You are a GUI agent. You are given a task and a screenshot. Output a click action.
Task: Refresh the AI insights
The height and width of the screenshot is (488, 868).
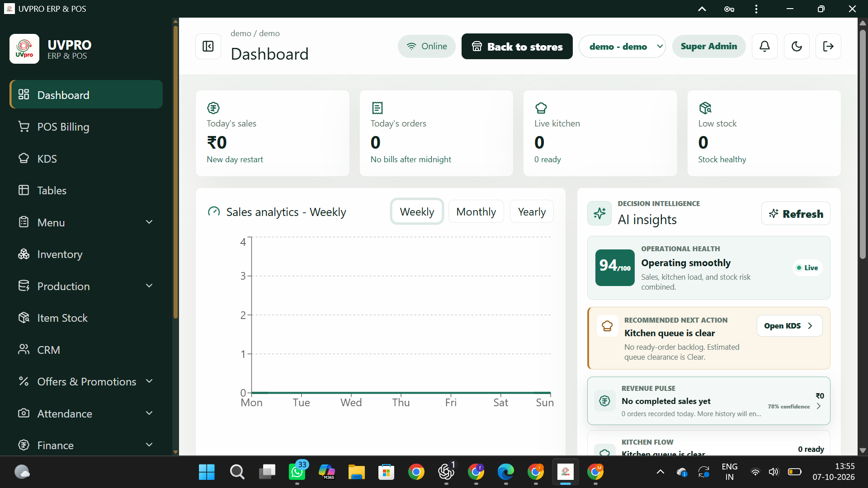[796, 213]
